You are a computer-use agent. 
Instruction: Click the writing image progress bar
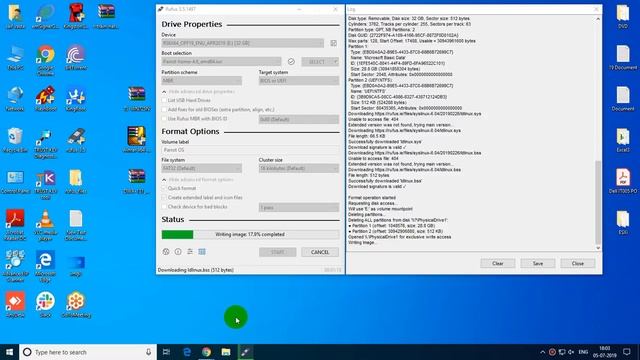tap(250, 234)
